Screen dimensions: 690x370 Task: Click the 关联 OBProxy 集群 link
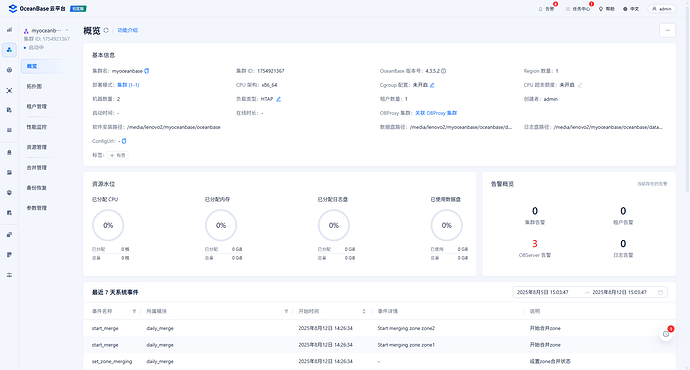[x=436, y=113]
